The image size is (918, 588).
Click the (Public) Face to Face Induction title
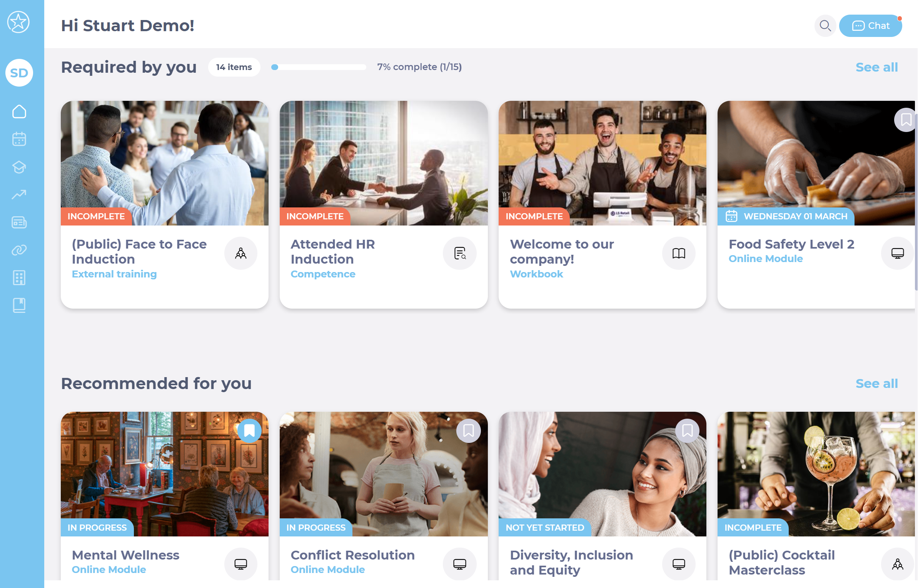[139, 252]
